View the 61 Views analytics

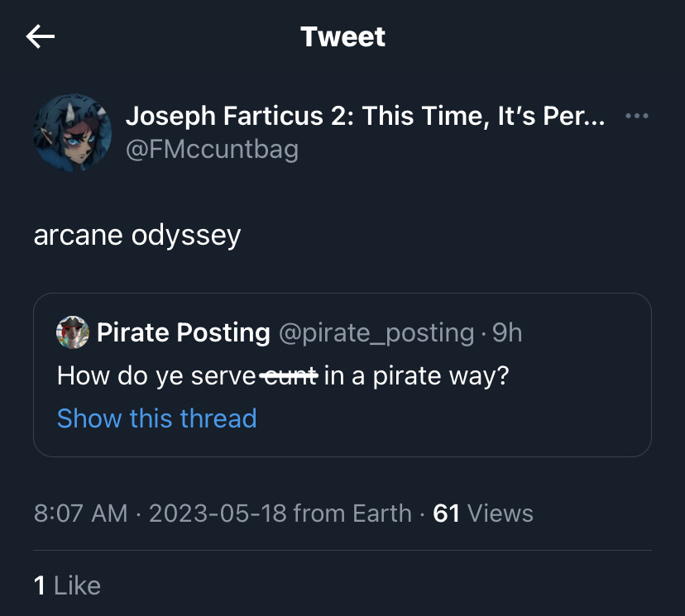coord(483,513)
